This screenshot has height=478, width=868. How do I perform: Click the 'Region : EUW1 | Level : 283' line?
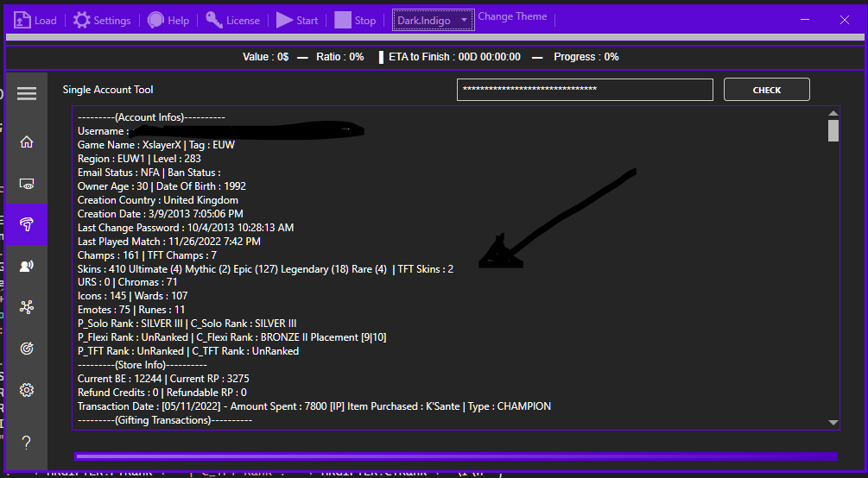[139, 159]
